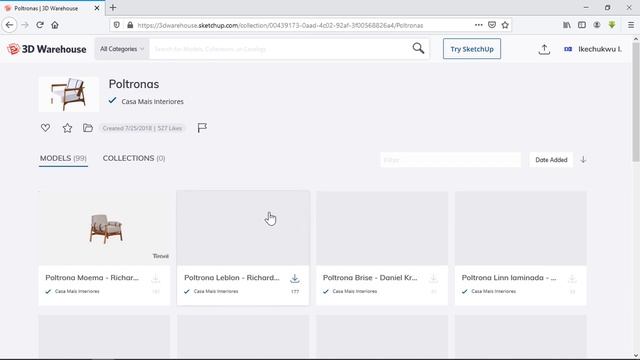Open Poltrona Brise model title

(370, 278)
